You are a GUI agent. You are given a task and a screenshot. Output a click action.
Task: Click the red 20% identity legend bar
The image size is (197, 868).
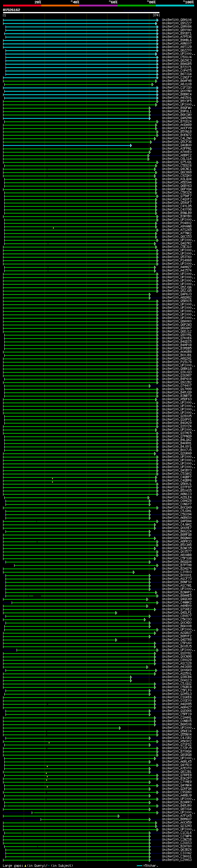(x=22, y=6)
